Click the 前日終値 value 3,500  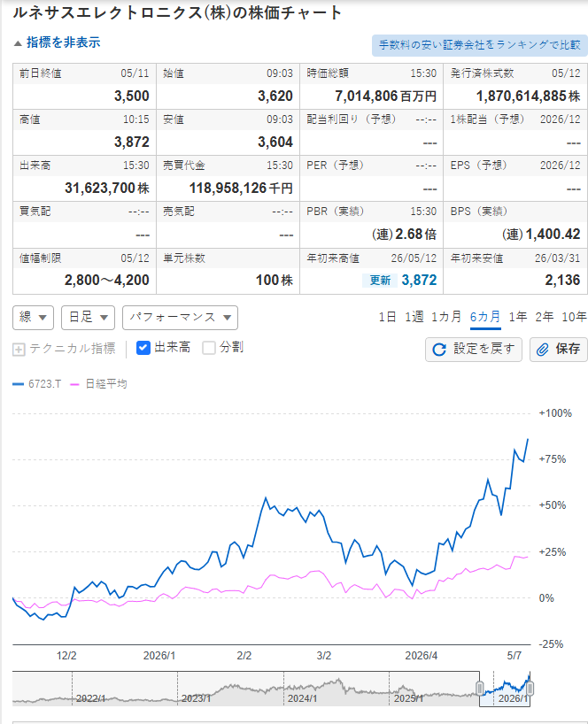click(132, 96)
